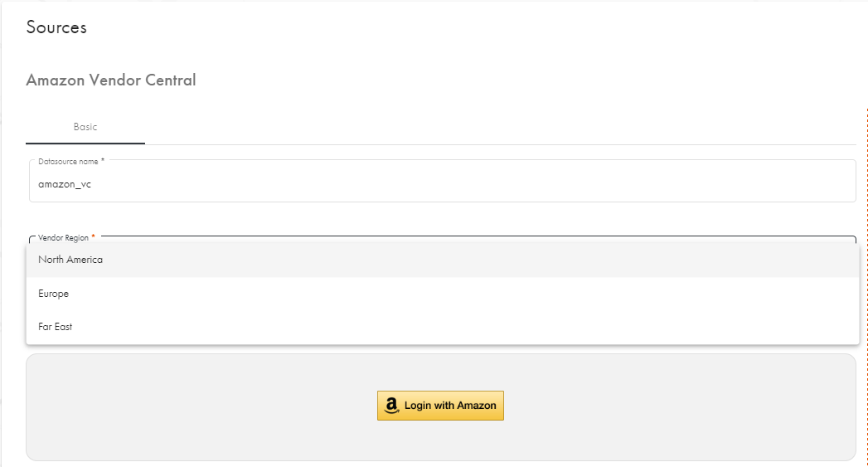Click the dark underline beneath Basic tab

point(85,144)
